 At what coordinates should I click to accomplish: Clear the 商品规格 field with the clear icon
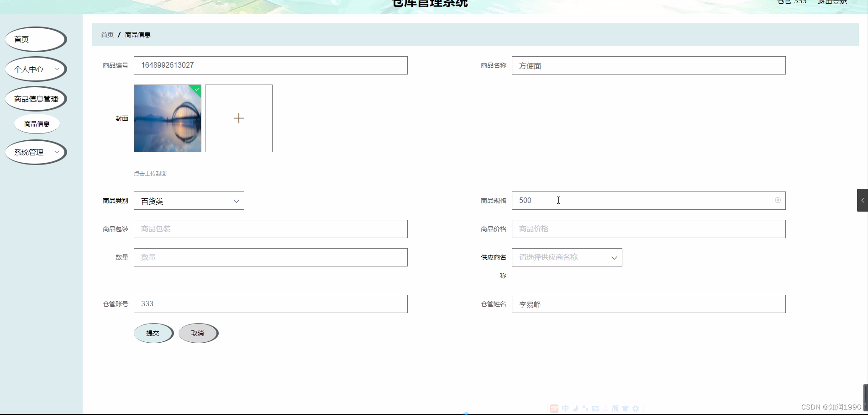point(778,200)
